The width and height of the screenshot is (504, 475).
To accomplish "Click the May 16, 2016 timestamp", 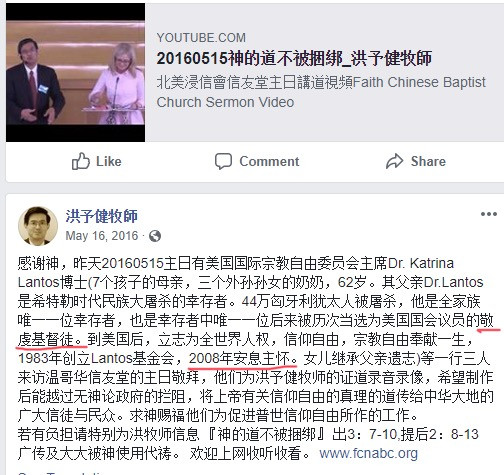I will 102,236.
